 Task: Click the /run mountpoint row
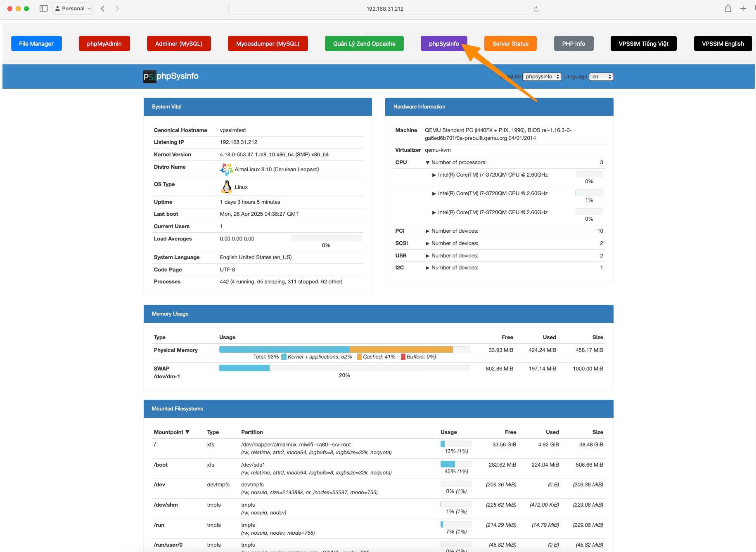point(378,529)
